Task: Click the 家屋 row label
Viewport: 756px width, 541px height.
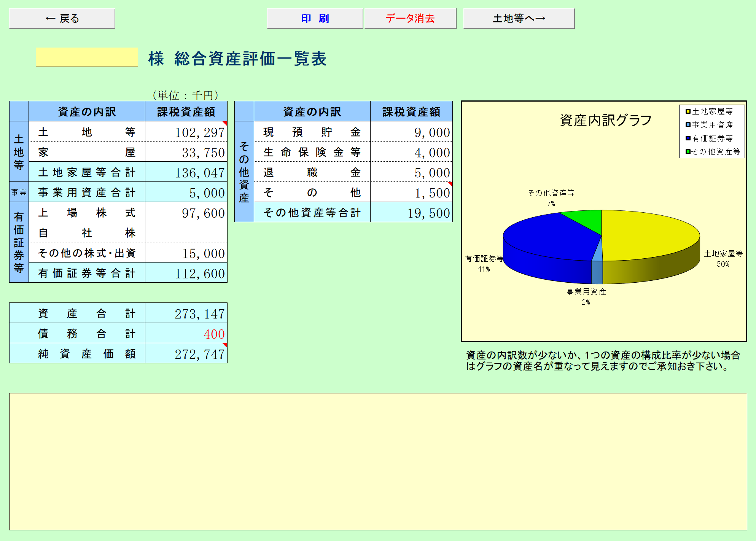Action: click(87, 152)
